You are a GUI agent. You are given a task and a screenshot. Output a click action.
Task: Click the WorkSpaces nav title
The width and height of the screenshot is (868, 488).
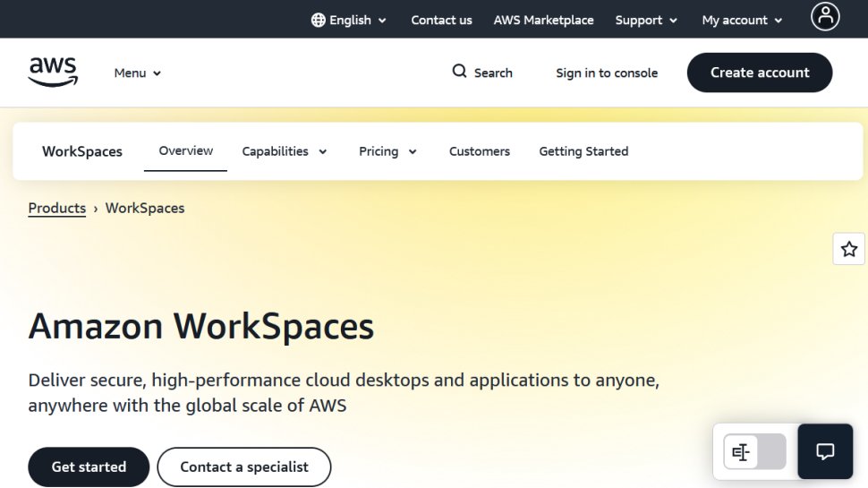(x=82, y=151)
